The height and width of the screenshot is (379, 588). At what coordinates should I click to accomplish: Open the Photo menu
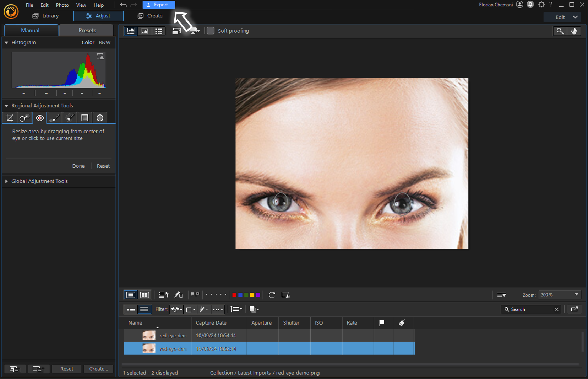tap(62, 5)
